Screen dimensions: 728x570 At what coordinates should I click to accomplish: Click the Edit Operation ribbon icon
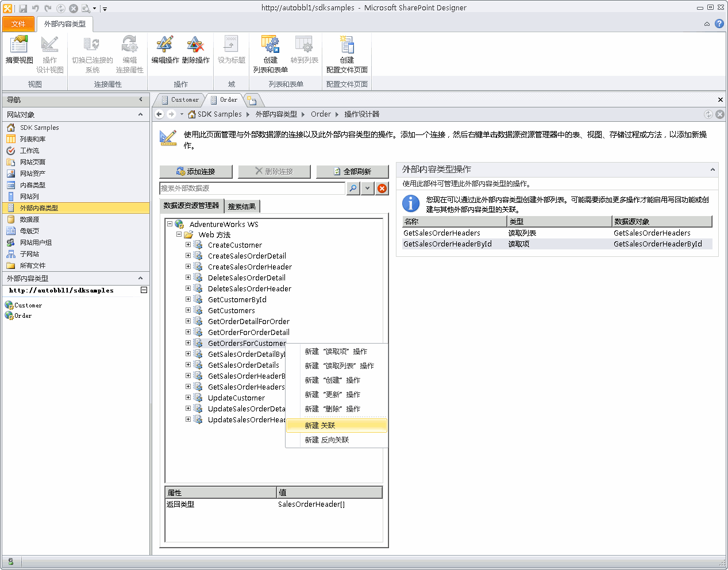tap(165, 49)
